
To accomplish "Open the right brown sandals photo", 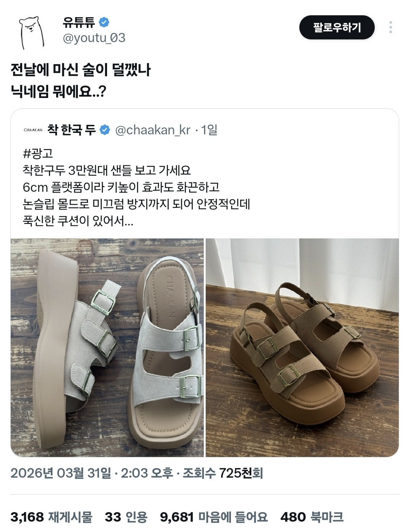I will point(302,348).
